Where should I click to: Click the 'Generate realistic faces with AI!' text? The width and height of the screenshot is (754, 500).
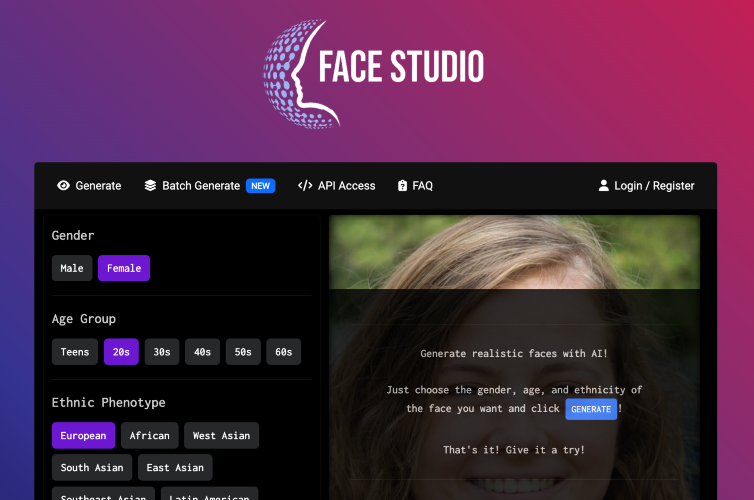point(514,353)
